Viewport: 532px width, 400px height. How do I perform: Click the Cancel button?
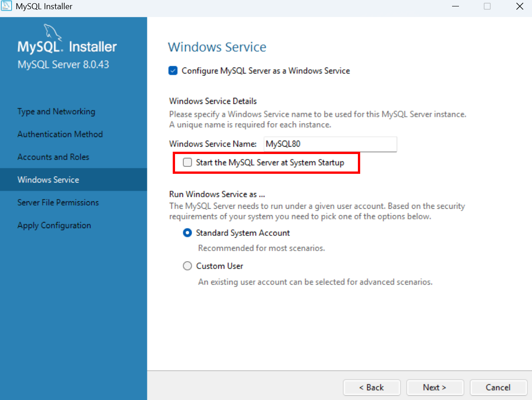[x=498, y=388]
